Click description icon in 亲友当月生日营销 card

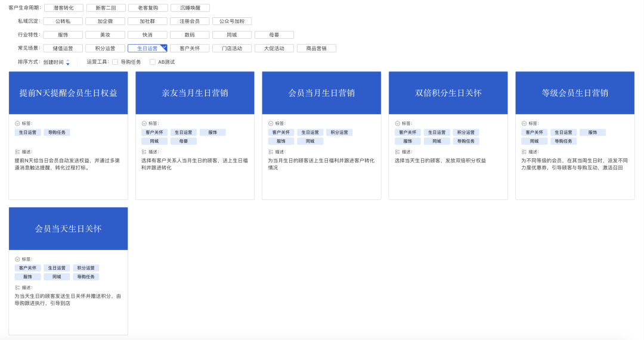coord(144,152)
